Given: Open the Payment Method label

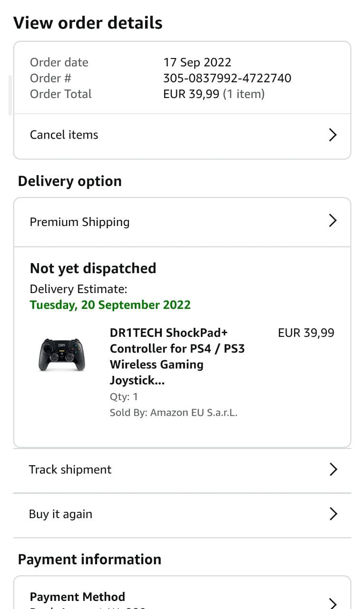Looking at the screenshot, I should [78, 597].
